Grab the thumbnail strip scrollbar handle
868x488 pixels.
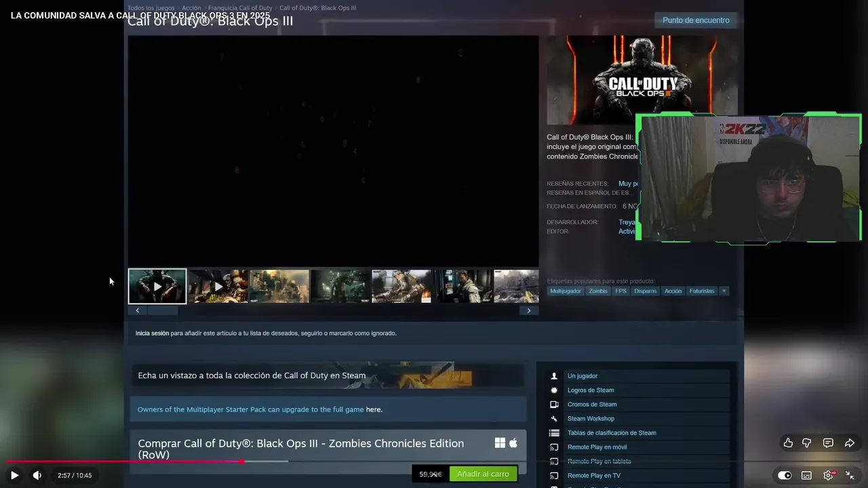(x=163, y=310)
